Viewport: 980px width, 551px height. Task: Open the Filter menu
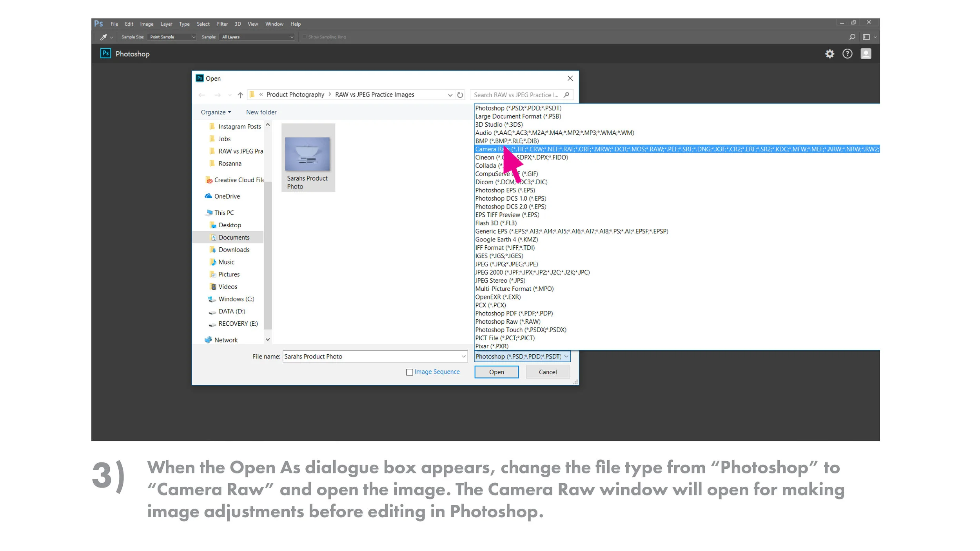pos(222,24)
